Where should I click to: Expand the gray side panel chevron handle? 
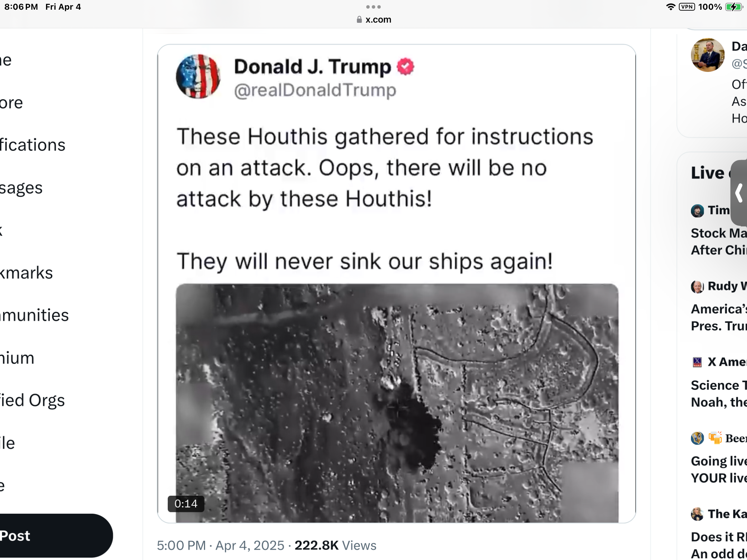(739, 193)
